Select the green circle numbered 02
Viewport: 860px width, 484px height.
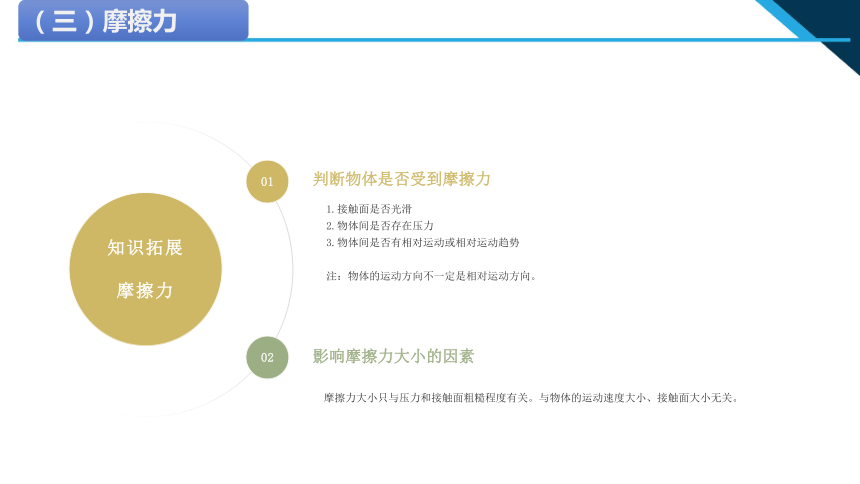(267, 357)
